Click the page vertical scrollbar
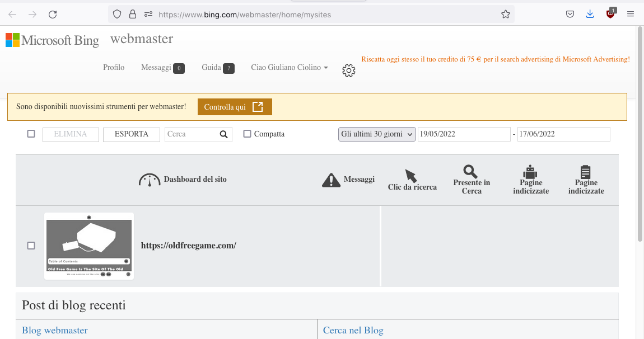 click(640, 134)
